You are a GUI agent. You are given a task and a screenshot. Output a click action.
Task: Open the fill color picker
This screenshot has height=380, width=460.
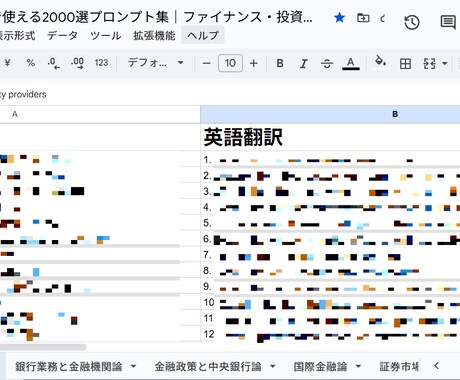click(x=380, y=62)
